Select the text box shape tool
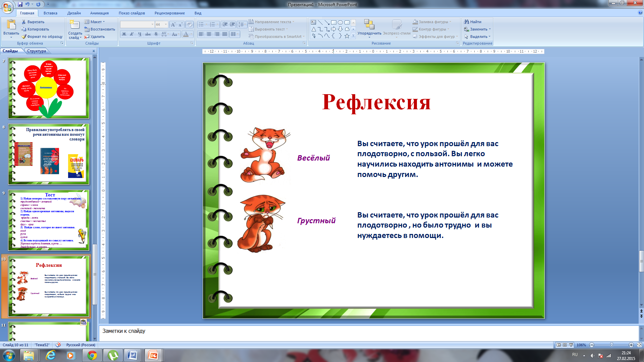This screenshot has height=362, width=644. click(313, 22)
